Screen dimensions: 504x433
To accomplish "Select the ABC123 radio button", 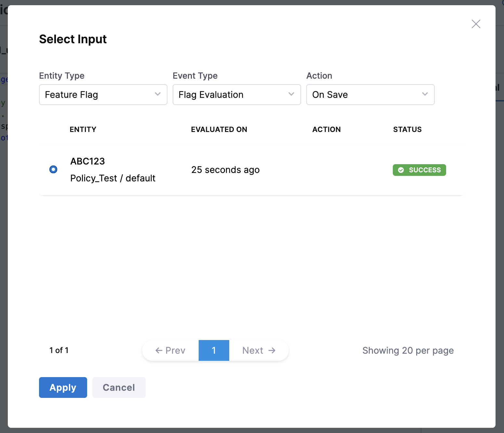I will pyautogui.click(x=53, y=169).
